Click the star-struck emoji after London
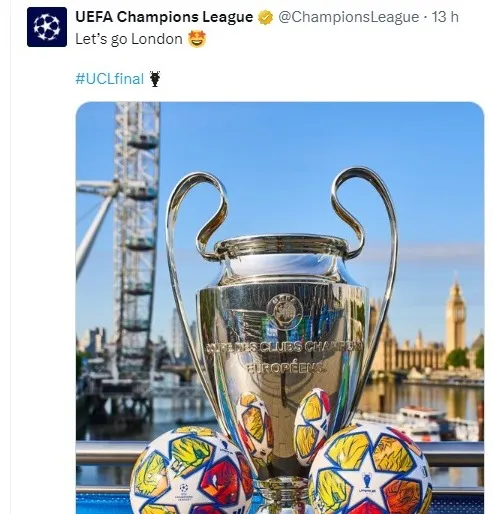This screenshot has width=493, height=514. point(197,39)
